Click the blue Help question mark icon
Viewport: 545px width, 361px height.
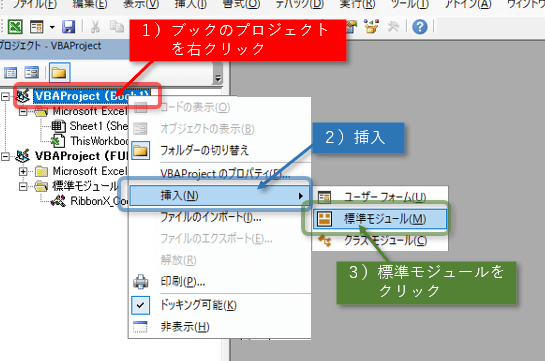click(420, 27)
